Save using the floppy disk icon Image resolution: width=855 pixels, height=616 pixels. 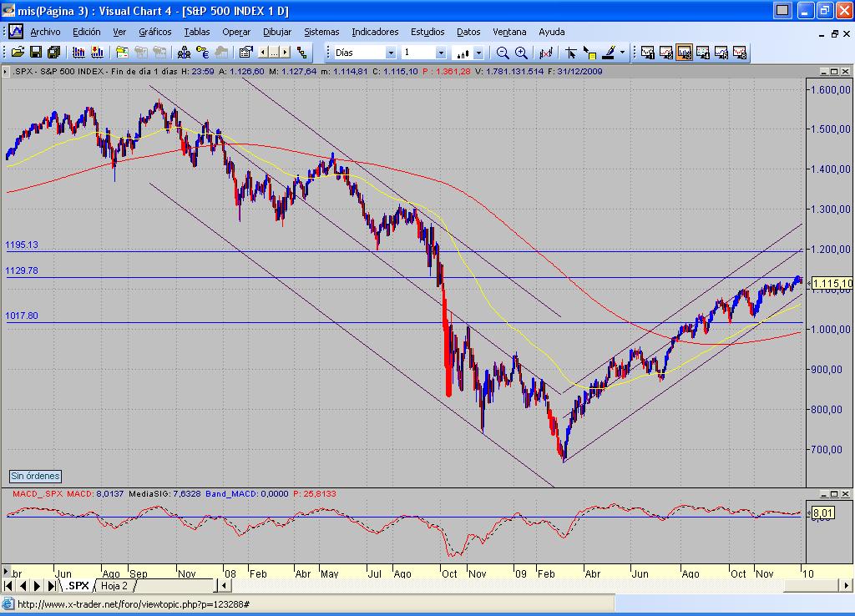[36, 53]
